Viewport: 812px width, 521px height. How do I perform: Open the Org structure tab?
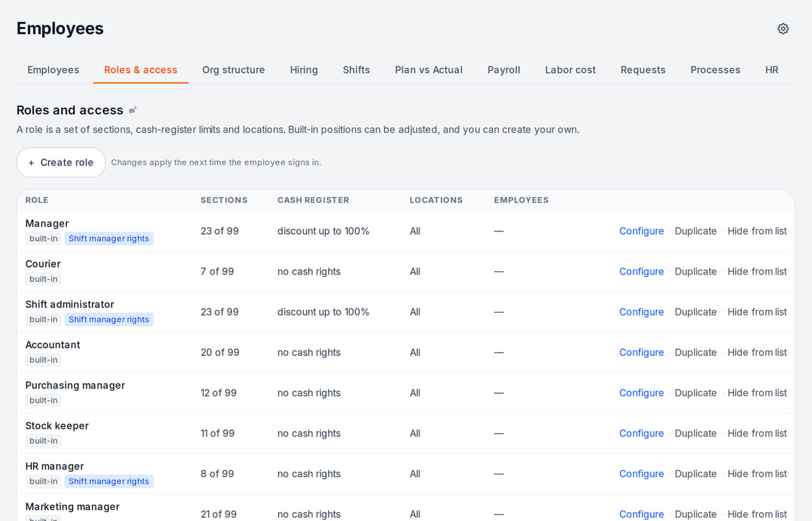(233, 70)
